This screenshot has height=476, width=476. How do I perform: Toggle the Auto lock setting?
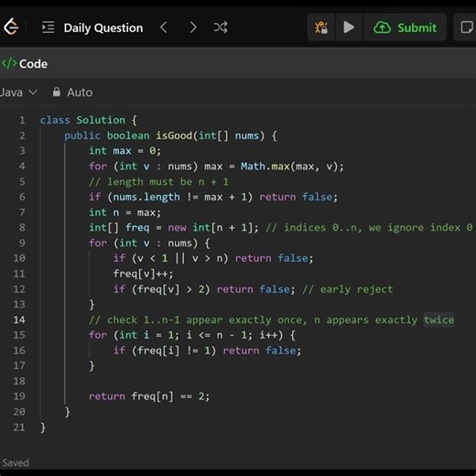[72, 92]
